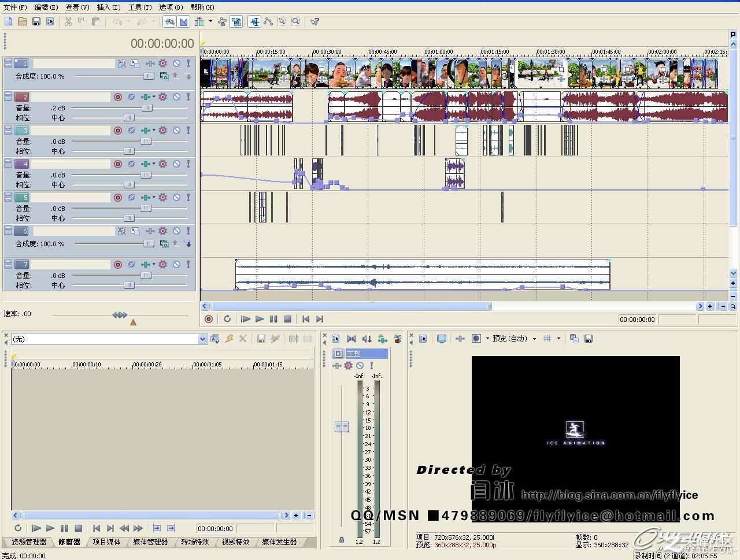The image size is (740, 560).
Task: Minimize track 6 height button
Action: [x=8, y=229]
